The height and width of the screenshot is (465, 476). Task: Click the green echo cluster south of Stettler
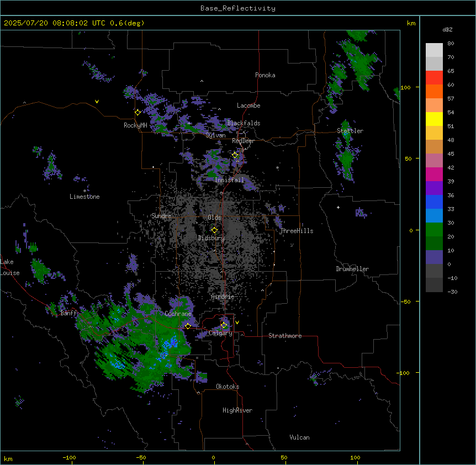pos(346,161)
